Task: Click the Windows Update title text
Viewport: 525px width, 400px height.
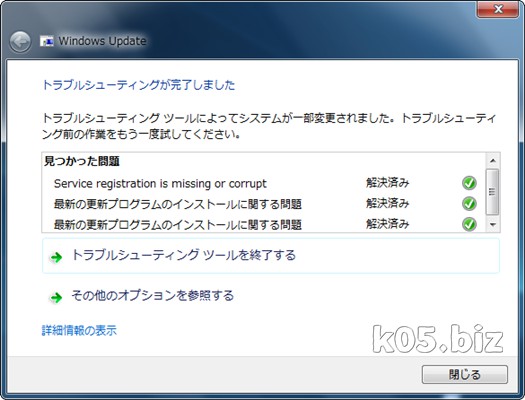Action: coord(102,41)
